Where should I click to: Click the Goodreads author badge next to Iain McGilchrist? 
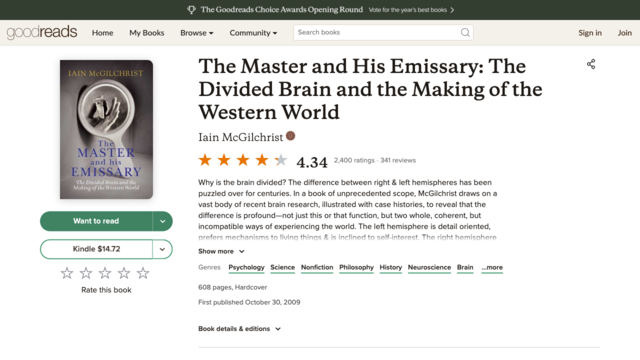click(x=290, y=136)
